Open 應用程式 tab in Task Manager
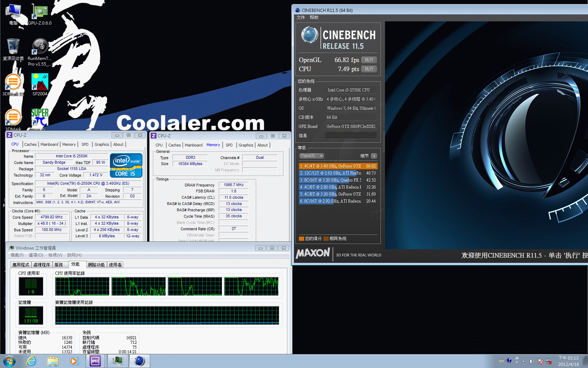The width and height of the screenshot is (588, 368). 21,265
